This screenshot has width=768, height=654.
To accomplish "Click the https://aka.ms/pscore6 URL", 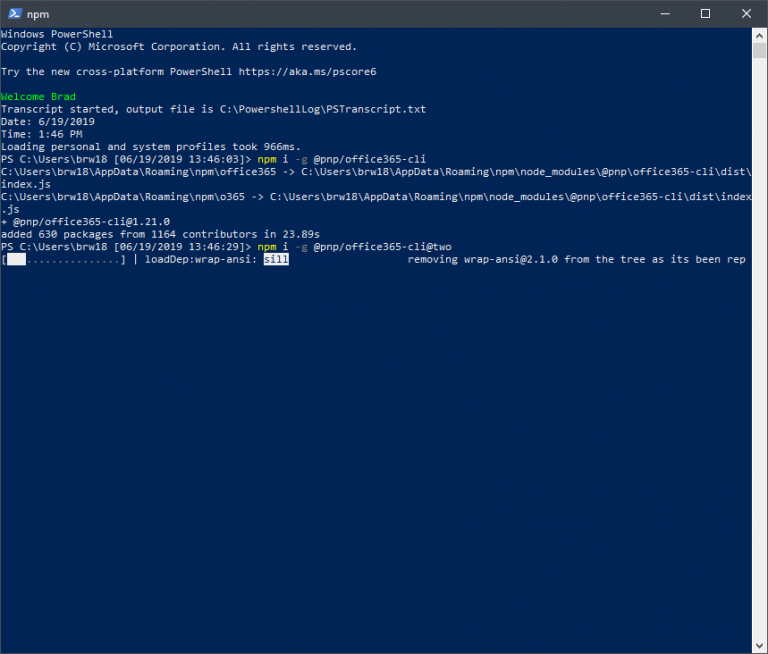I will tap(307, 72).
